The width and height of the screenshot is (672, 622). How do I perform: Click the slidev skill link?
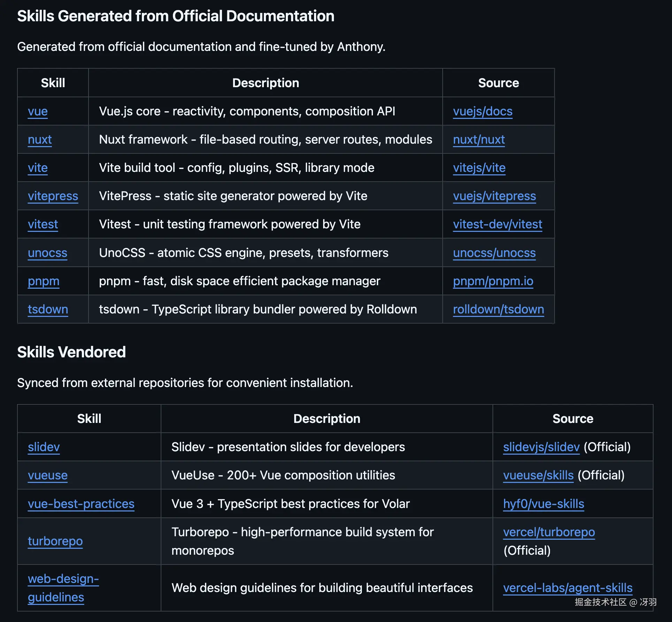pos(44,447)
